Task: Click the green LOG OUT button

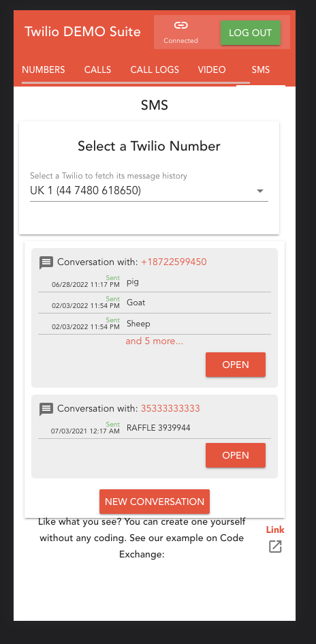Action: (251, 33)
